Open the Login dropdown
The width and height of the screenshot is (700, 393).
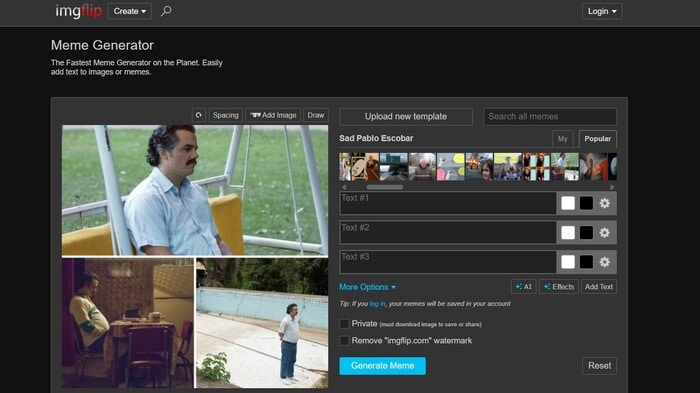pyautogui.click(x=602, y=11)
